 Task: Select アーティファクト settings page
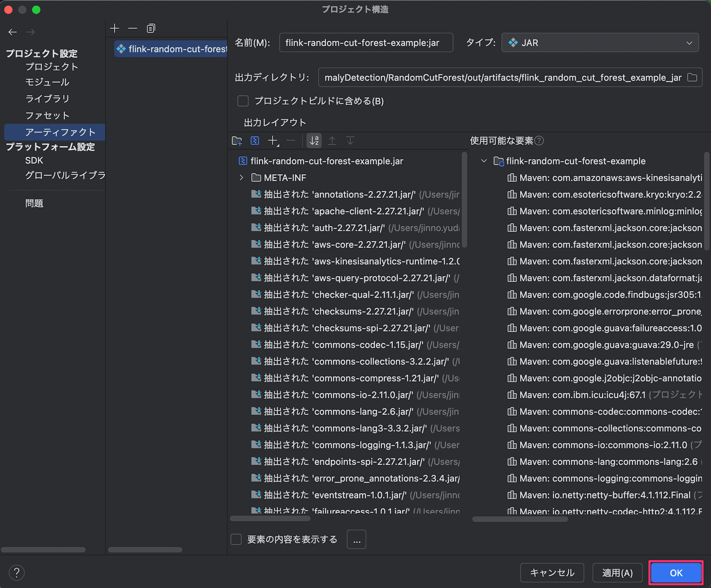pyautogui.click(x=55, y=132)
